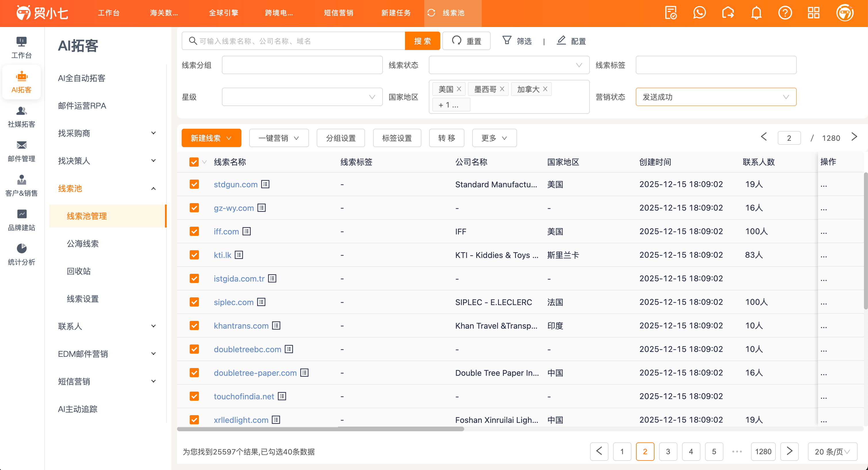Open 回收站 in the side menu
This screenshot has height=470, width=868.
tap(78, 271)
